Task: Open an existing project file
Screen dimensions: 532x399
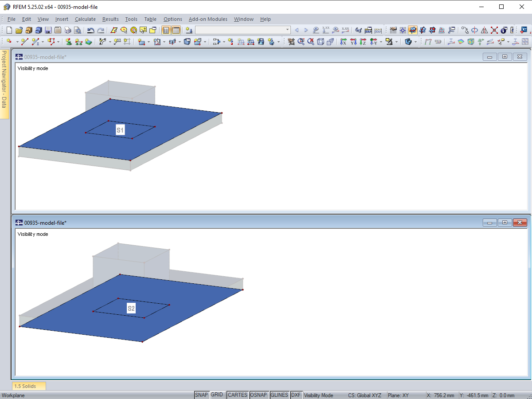Action: [20, 30]
